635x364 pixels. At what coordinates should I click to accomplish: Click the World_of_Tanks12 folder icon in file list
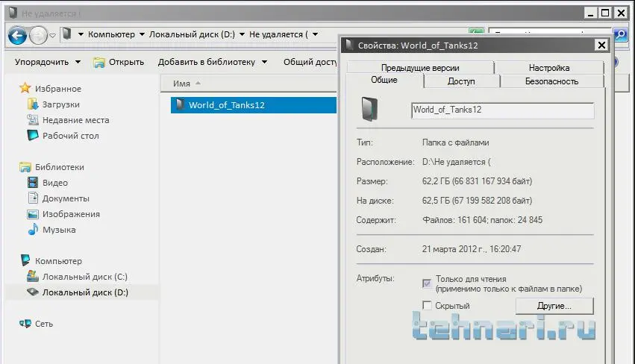coord(180,104)
